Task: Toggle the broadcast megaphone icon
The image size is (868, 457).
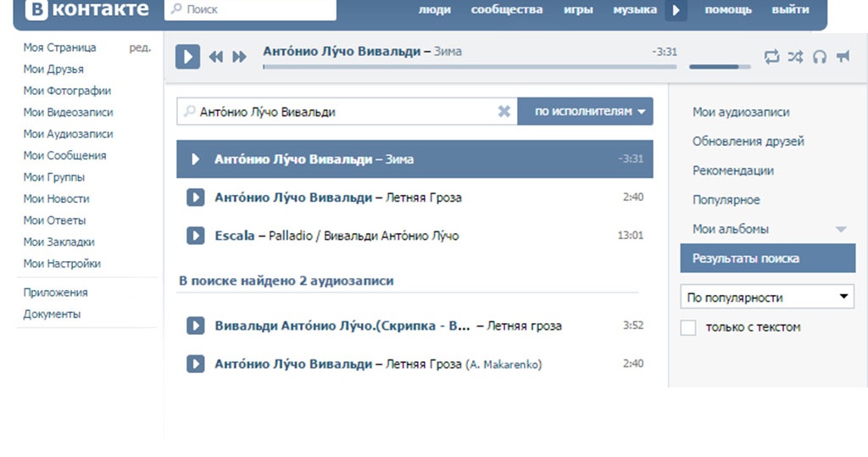Action: [x=843, y=57]
